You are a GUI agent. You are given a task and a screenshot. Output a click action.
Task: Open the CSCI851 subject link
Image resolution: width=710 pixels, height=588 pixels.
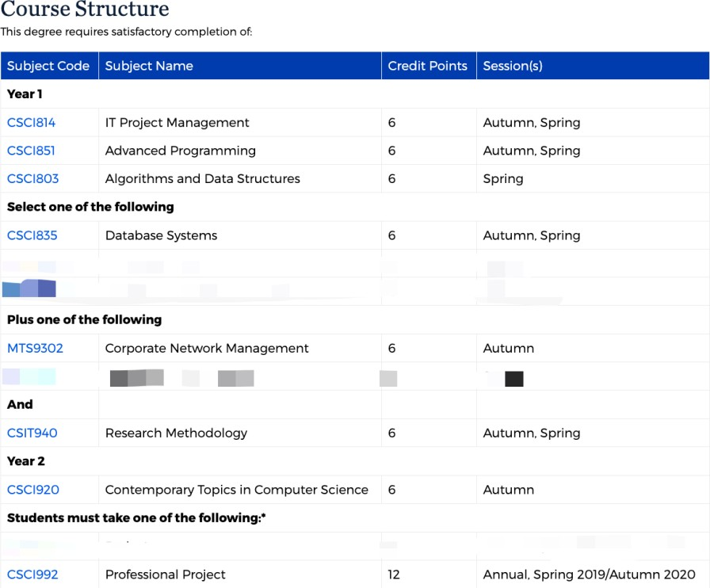[x=31, y=151]
